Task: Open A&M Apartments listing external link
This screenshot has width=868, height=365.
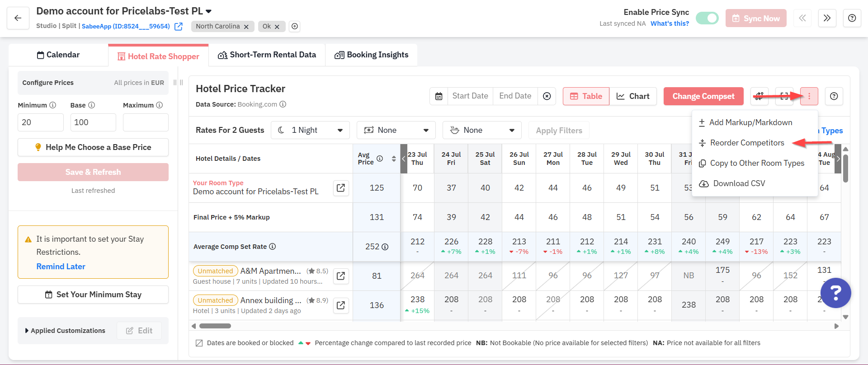Action: pyautogui.click(x=341, y=276)
